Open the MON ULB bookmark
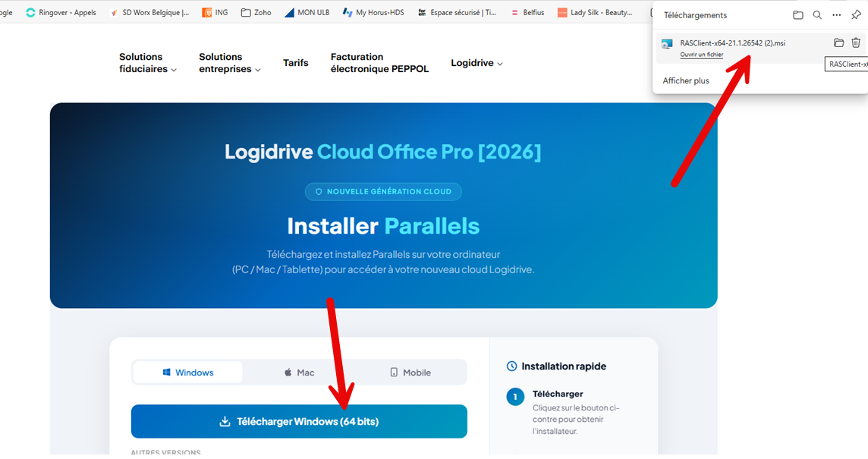Viewport: 868px width, 459px height. 307,12
